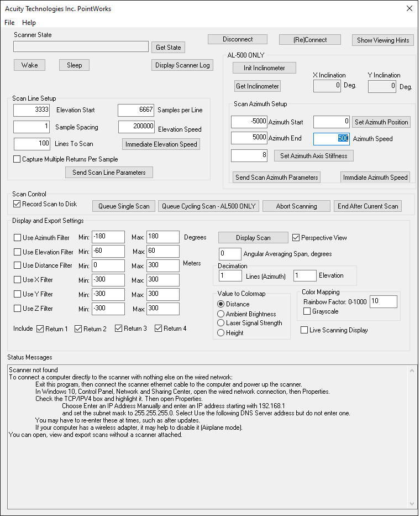Enable Capture Multiple Returns Per Sample
The height and width of the screenshot is (516, 420).
point(17,159)
